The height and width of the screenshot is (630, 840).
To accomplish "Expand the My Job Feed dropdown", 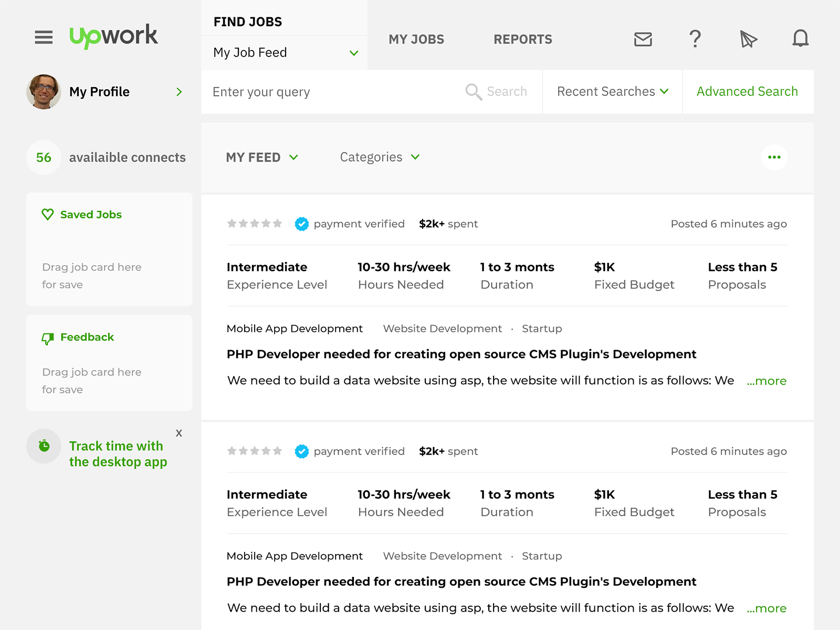I will pyautogui.click(x=283, y=52).
